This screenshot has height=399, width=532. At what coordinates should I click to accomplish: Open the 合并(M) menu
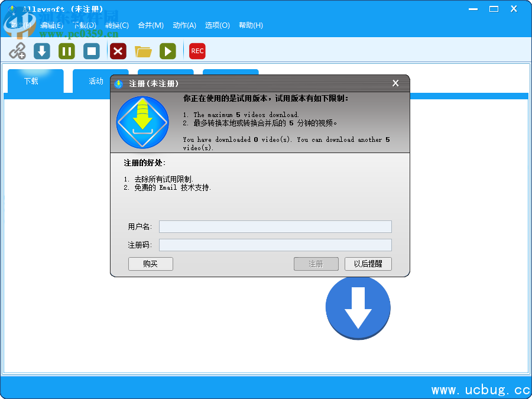click(151, 25)
